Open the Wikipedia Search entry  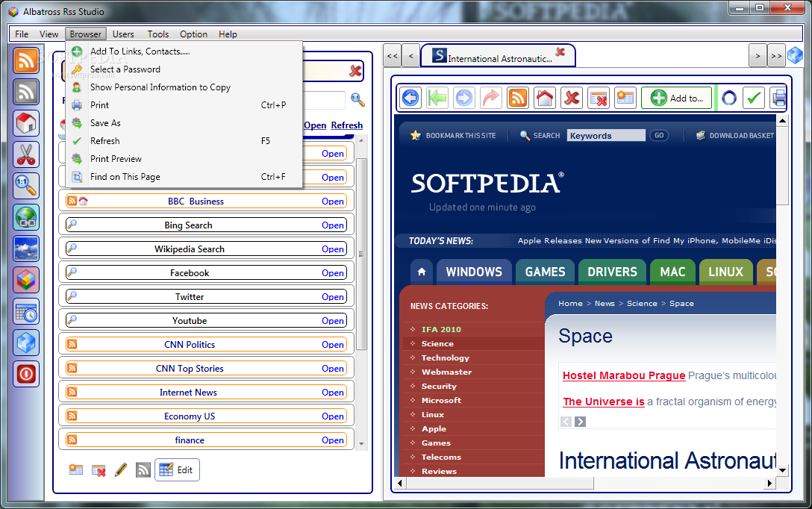[332, 249]
